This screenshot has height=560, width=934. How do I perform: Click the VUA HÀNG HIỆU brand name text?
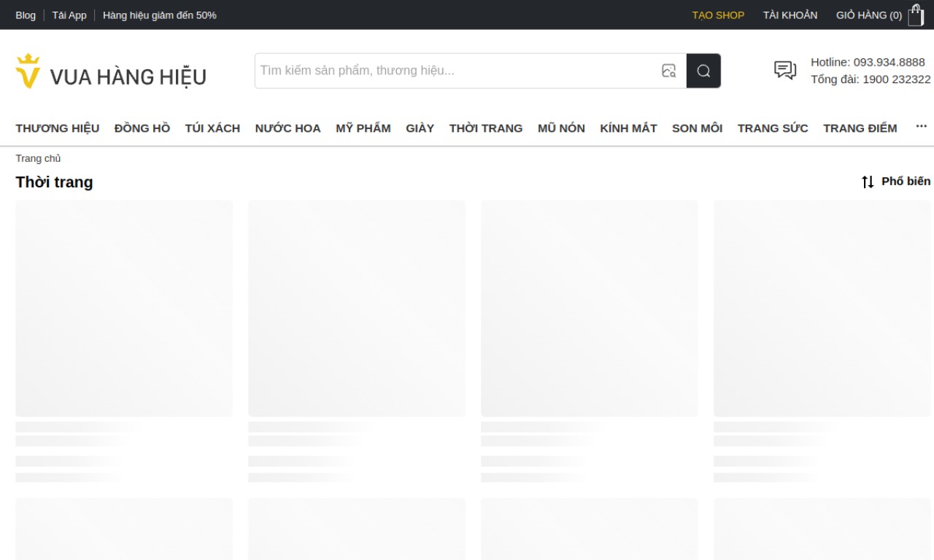(128, 77)
